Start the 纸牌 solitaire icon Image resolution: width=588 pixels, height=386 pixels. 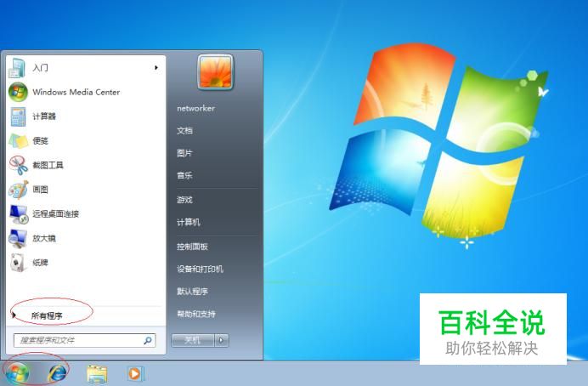(x=18, y=263)
